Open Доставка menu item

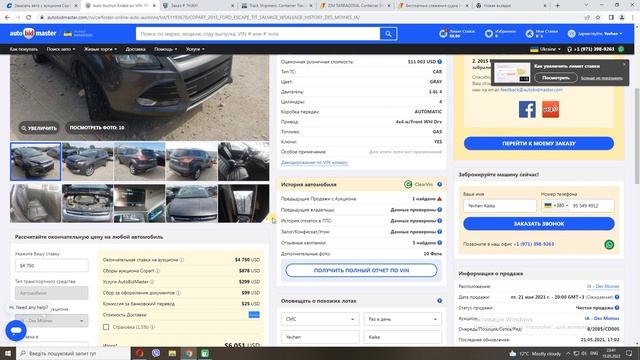pos(136,49)
